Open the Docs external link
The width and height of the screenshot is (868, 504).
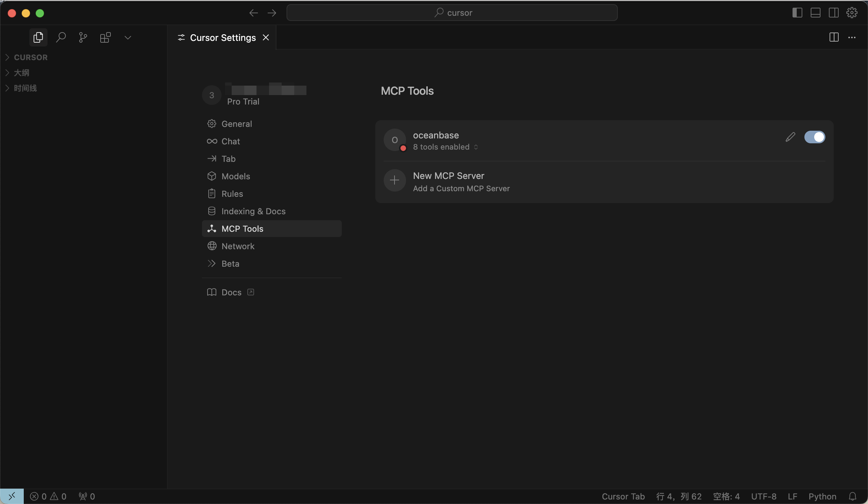(231, 292)
